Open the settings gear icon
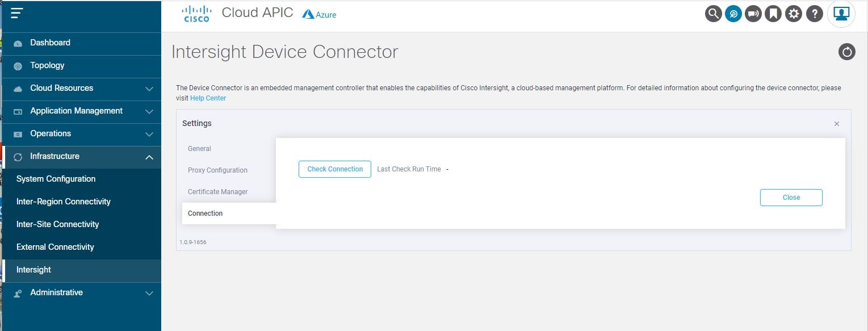 click(x=794, y=14)
